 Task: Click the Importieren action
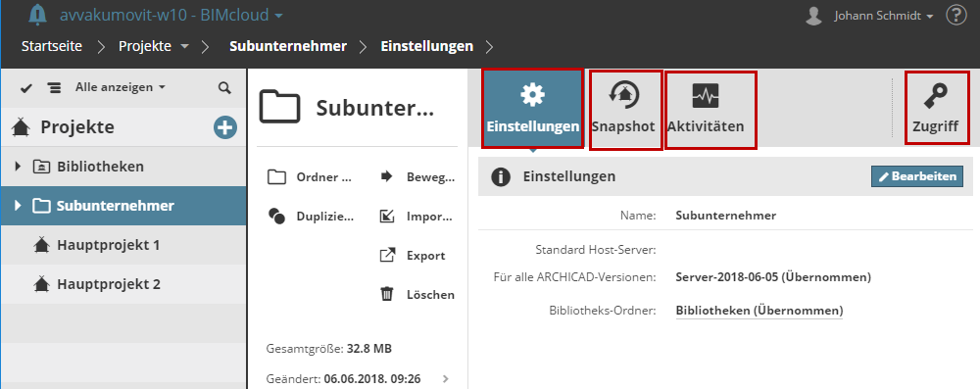[x=416, y=217]
